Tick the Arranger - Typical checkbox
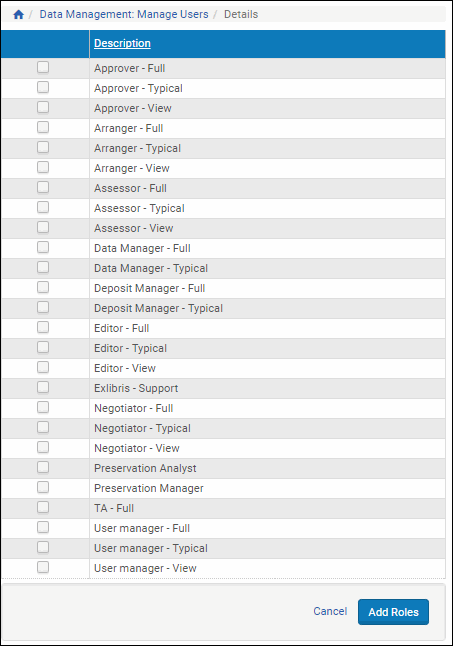The height and width of the screenshot is (646, 453). click(x=43, y=147)
